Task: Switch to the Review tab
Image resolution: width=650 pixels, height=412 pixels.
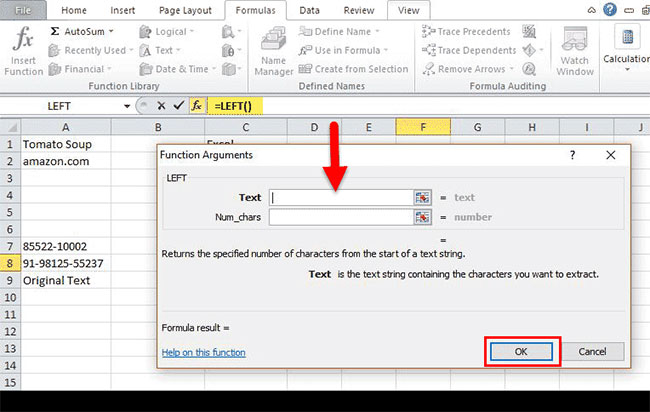Action: [359, 10]
